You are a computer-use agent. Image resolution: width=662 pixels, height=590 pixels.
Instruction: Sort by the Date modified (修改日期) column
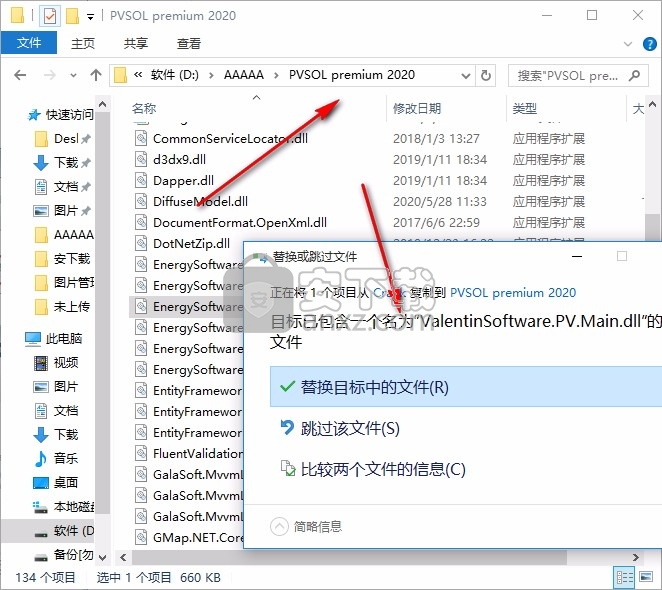pos(417,109)
